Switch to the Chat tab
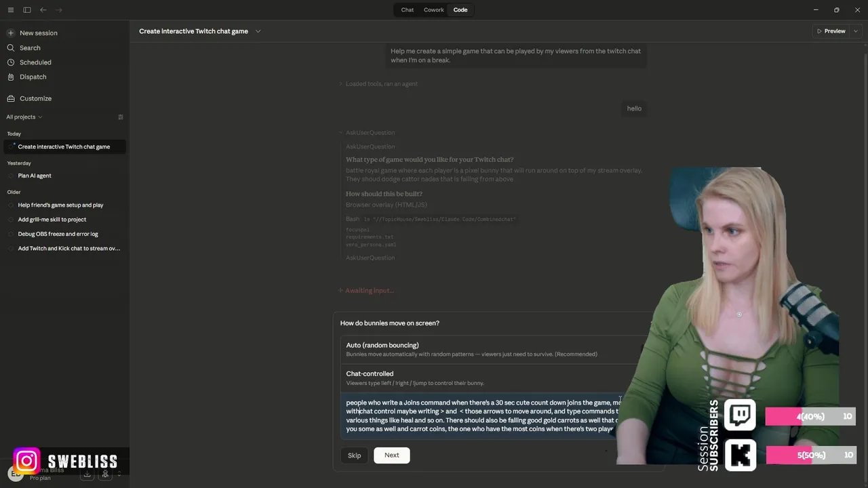This screenshot has height=488, width=868. pos(408,10)
